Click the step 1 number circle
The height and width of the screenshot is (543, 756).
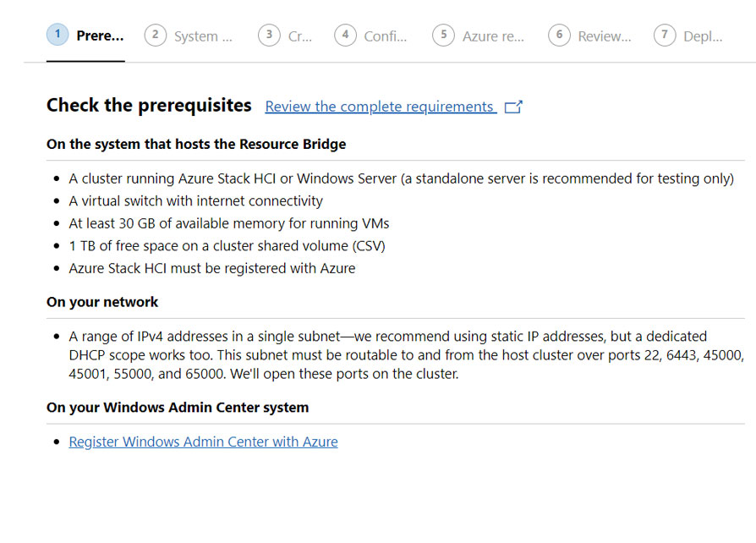58,35
